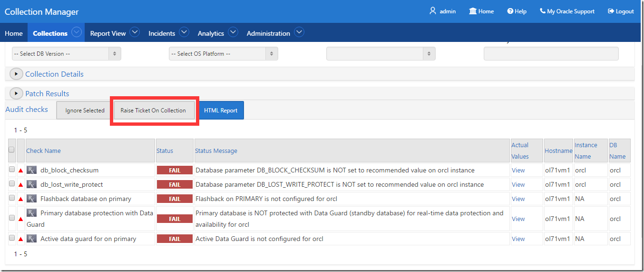Click red warning triangle for db_lost_write_protect
Image resolution: width=644 pixels, height=272 pixels.
point(20,185)
